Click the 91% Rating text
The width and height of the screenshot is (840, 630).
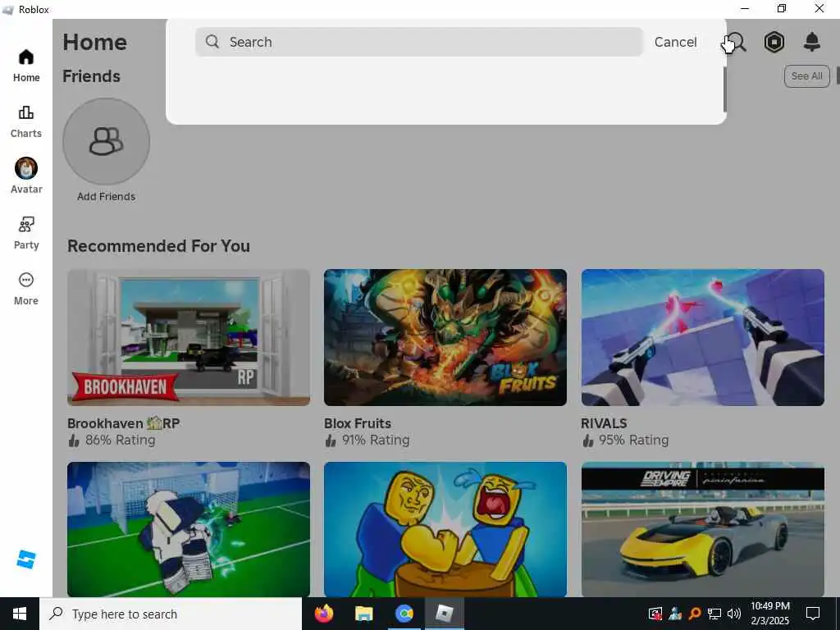376,440
